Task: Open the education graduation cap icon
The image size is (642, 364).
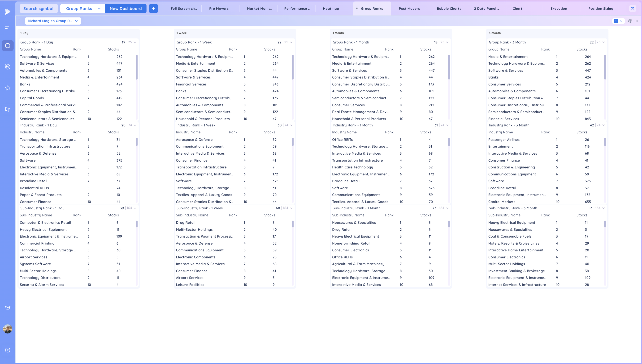Action: (8, 308)
